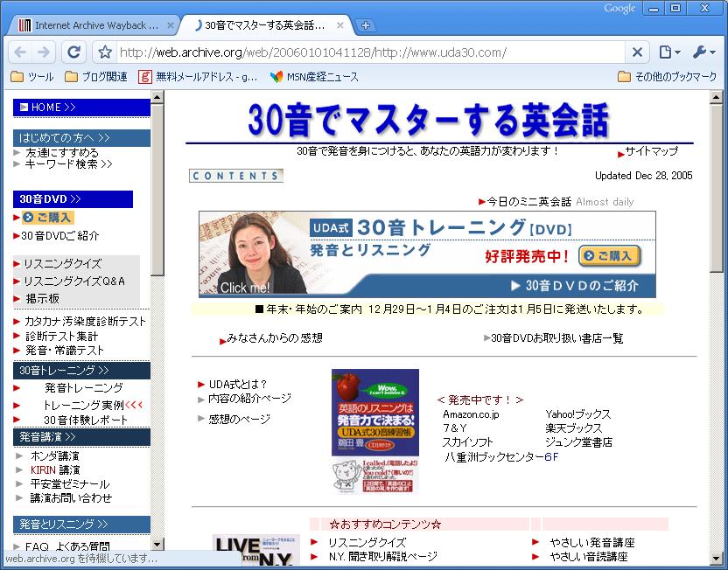The image size is (728, 570).
Task: Click 発音講演 >> header
Action: coord(81,437)
